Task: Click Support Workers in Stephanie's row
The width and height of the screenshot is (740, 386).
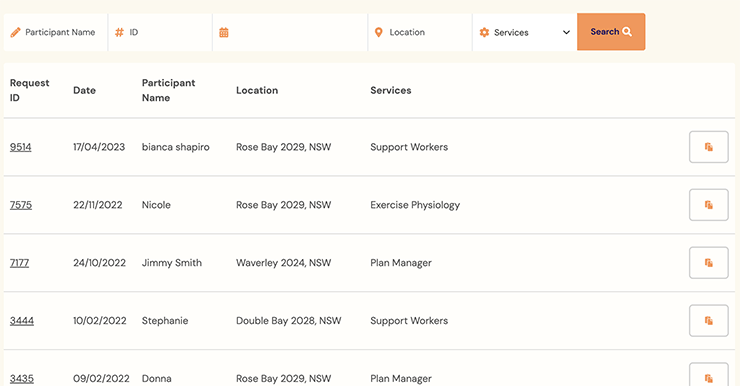Action: tap(409, 321)
